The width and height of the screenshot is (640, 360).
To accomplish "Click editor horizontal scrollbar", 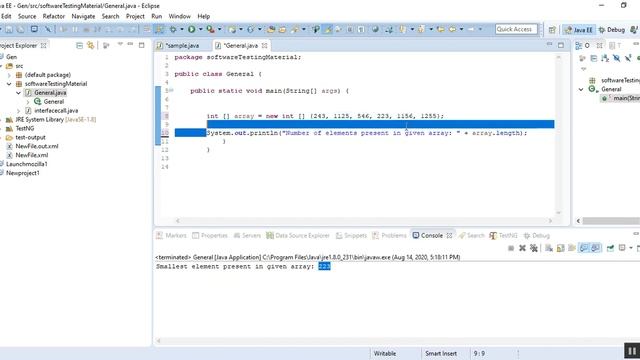I will pyautogui.click(x=364, y=220).
